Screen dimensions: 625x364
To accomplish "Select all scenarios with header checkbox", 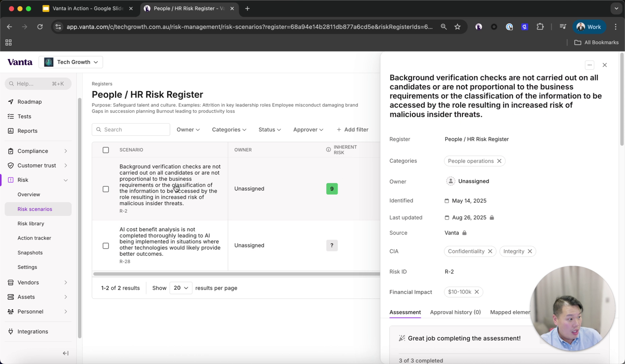I will click(x=106, y=150).
